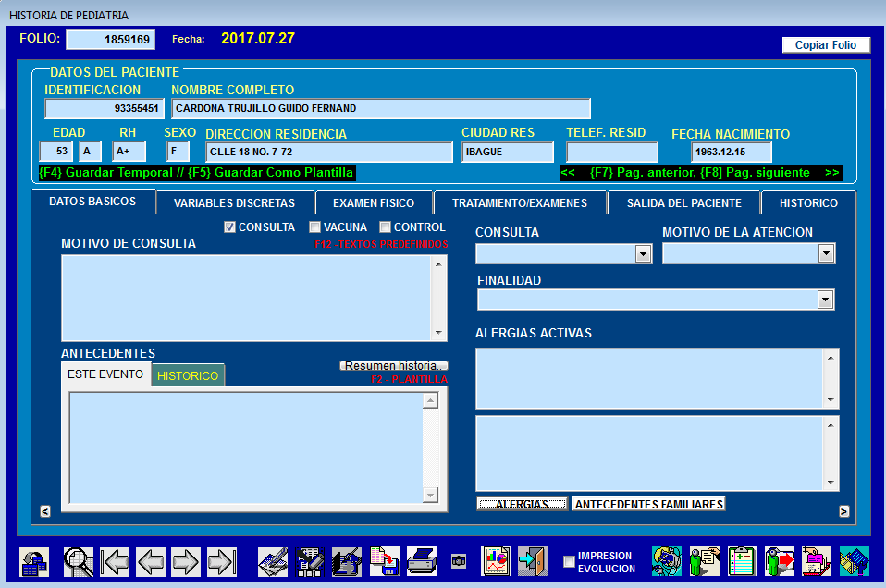Expand the CONSULTA dropdown
886x588 pixels.
[643, 254]
